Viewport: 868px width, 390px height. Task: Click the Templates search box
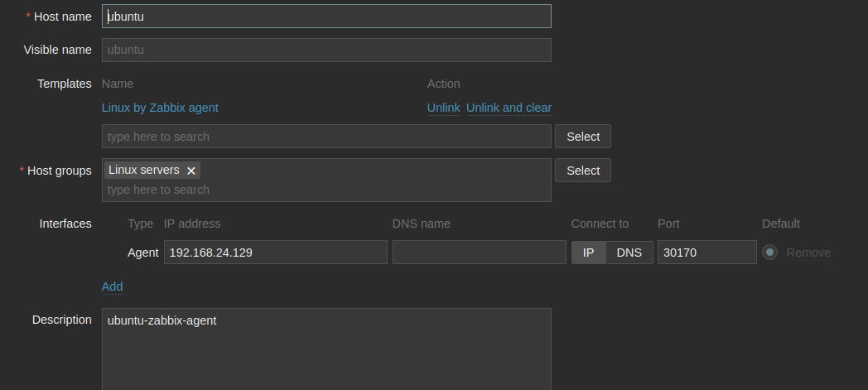click(326, 137)
